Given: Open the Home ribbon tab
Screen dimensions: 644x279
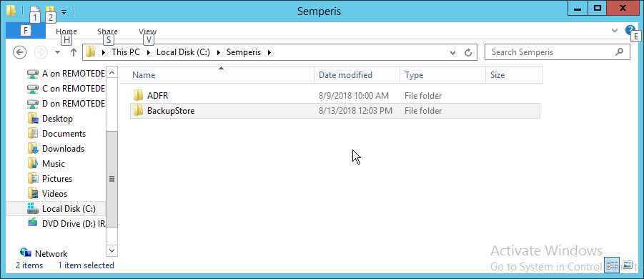Looking at the screenshot, I should [x=66, y=31].
